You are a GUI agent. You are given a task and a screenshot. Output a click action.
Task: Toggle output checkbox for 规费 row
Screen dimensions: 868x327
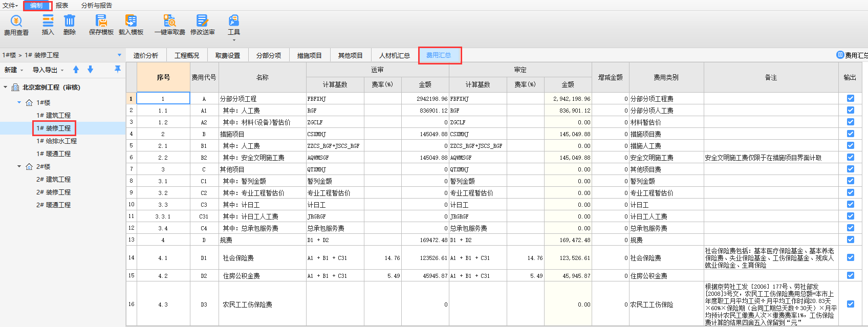(850, 239)
